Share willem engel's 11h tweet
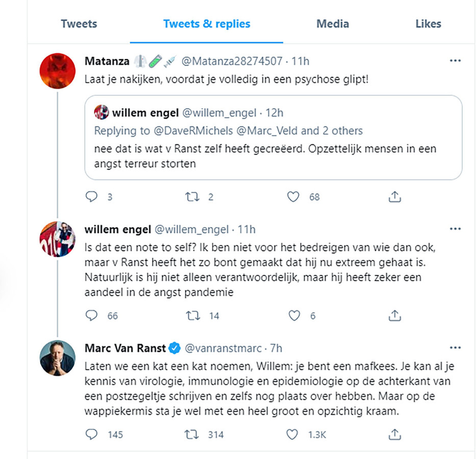This screenshot has height=459, width=476. coord(395,316)
